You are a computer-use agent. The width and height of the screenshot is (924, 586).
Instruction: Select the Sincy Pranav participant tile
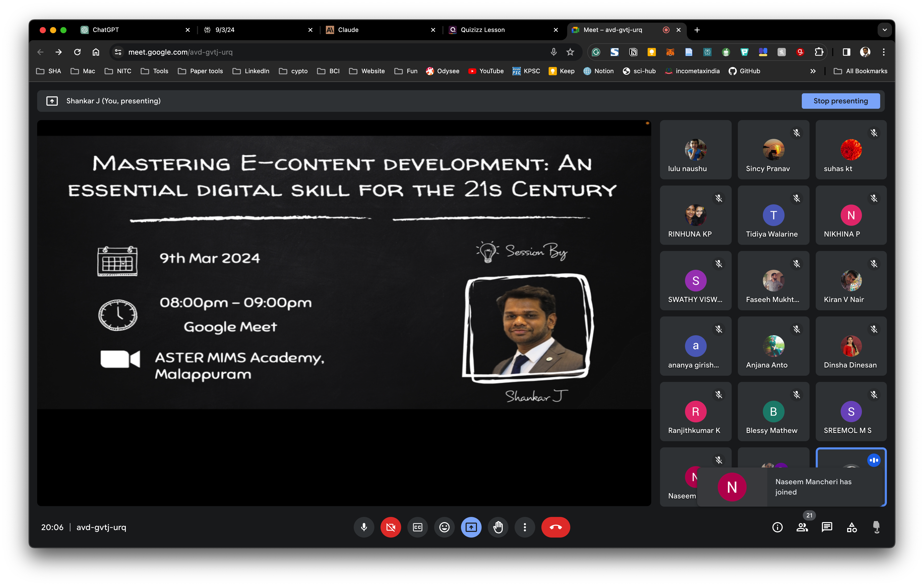773,149
